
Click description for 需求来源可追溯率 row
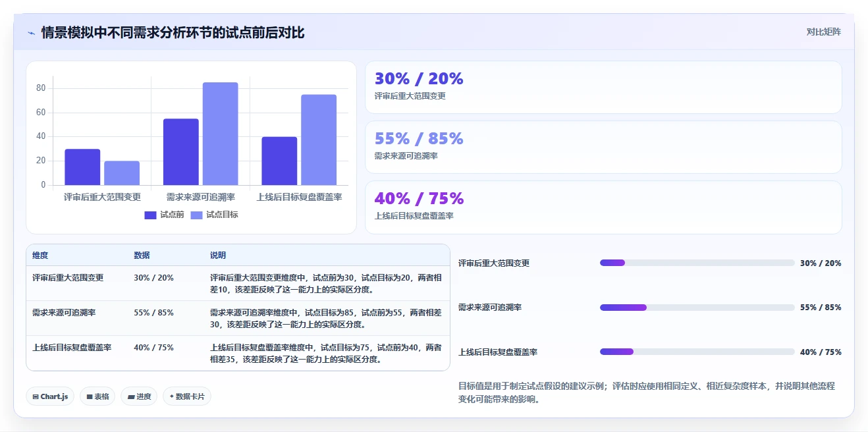click(x=325, y=318)
